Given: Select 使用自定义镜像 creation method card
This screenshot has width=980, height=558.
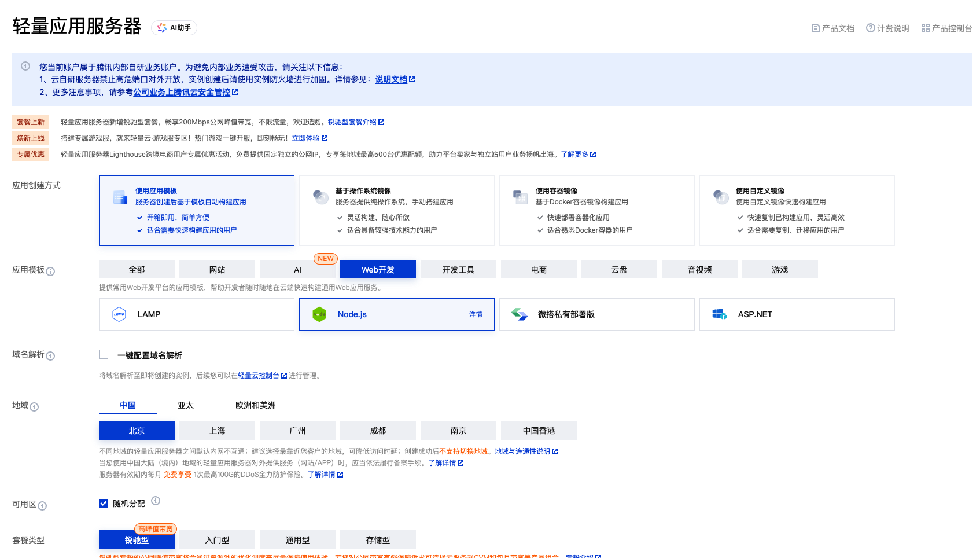Looking at the screenshot, I should coord(797,211).
